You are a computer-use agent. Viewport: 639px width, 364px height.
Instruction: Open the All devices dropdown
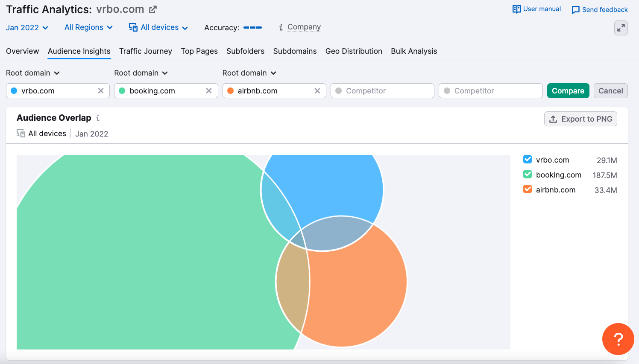pyautogui.click(x=158, y=27)
